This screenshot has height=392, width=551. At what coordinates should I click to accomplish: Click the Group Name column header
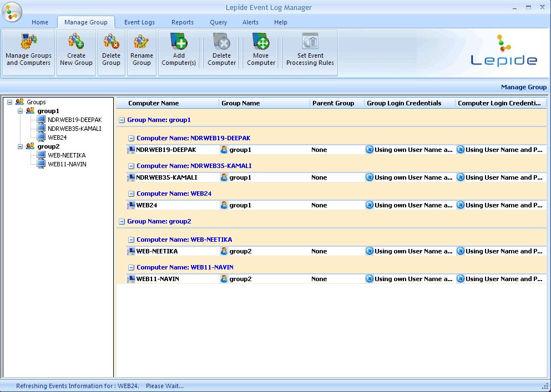tap(264, 103)
